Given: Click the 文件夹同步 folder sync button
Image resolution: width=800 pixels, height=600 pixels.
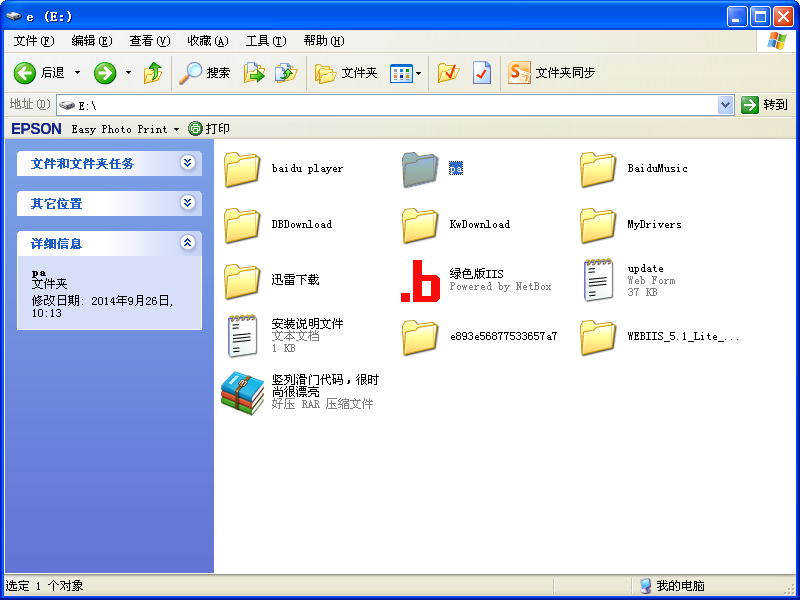Looking at the screenshot, I should (x=551, y=73).
